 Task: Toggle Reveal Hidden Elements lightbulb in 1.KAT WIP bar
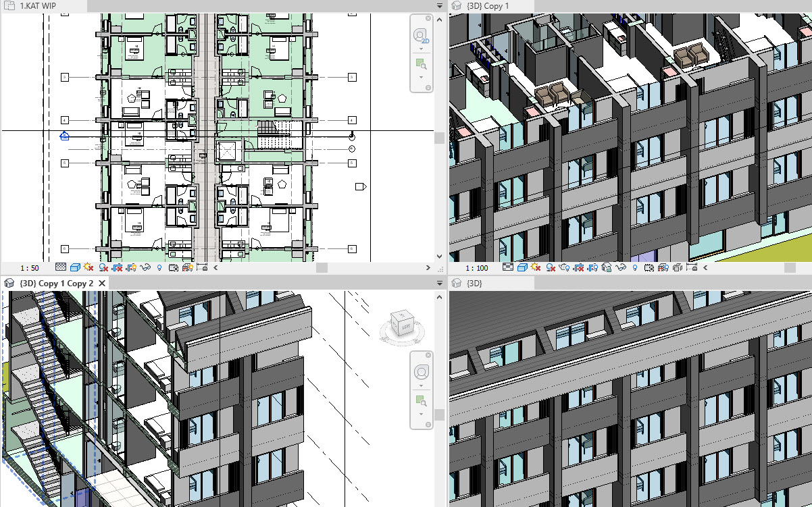[x=159, y=268]
